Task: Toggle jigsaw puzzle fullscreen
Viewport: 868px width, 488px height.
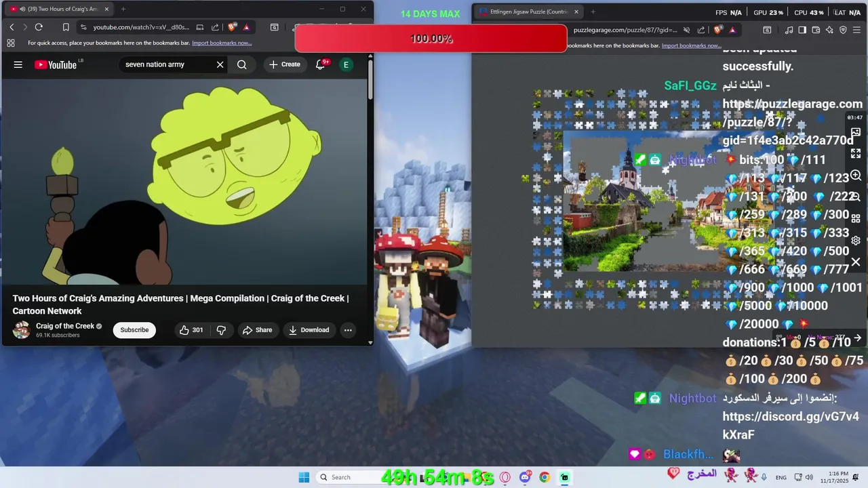Action: [x=856, y=154]
